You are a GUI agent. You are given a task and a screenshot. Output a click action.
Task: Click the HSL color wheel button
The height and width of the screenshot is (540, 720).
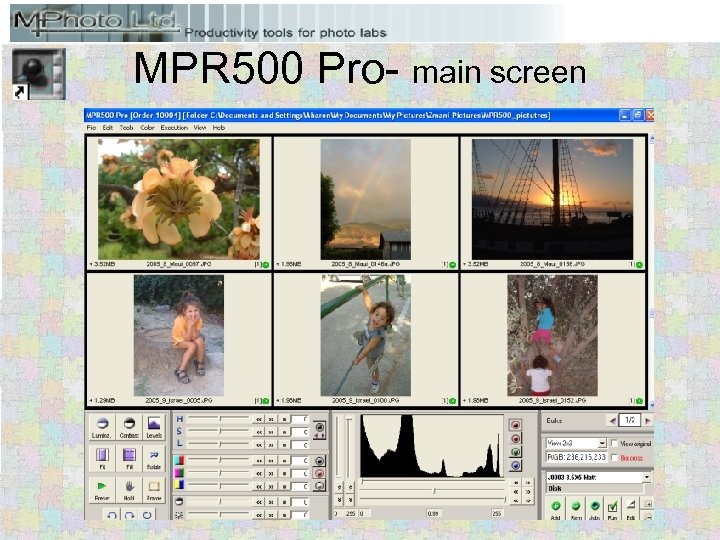(320, 430)
